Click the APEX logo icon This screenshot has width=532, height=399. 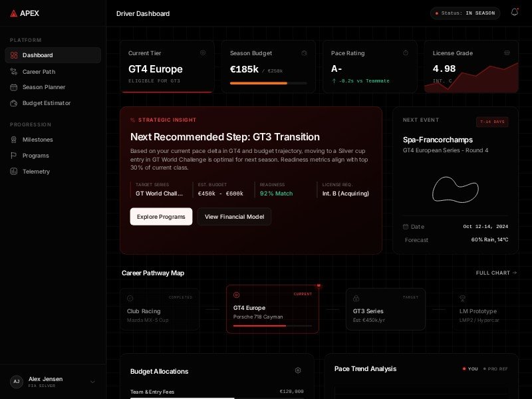coord(13,13)
